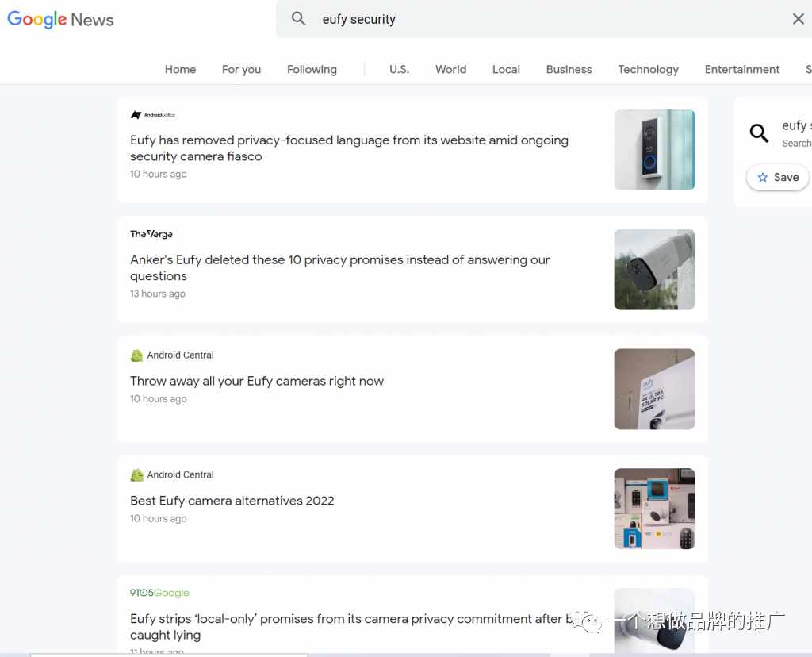
Task: Click the 9to5Google publisher logo
Action: tap(159, 593)
